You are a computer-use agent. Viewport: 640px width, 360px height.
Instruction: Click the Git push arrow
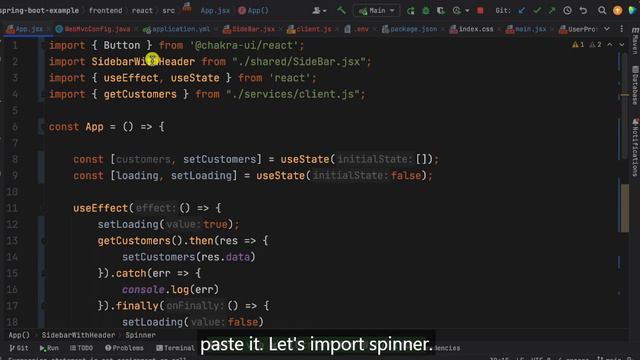[x=552, y=11]
